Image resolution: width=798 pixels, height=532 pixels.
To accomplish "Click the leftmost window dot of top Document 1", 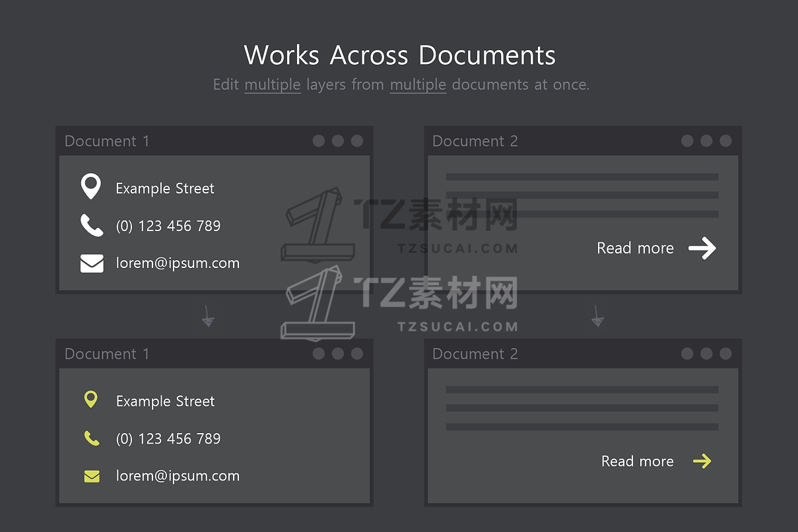I will (x=319, y=141).
